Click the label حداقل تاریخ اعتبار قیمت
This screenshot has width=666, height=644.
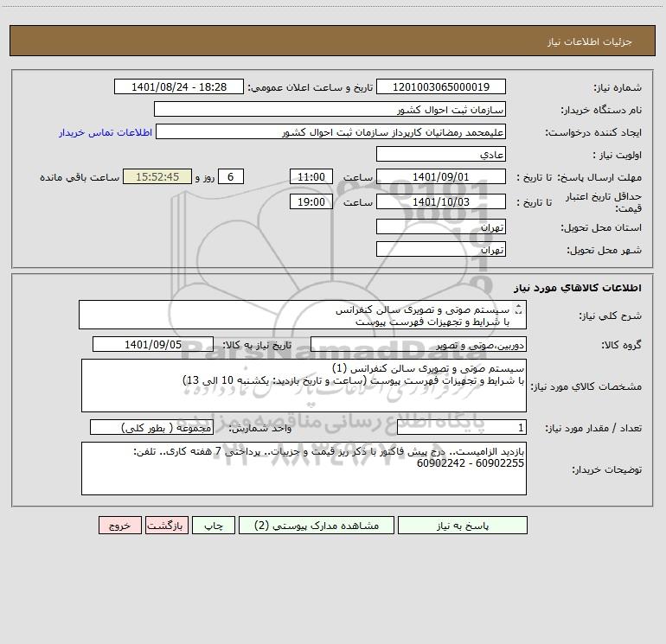click(604, 202)
